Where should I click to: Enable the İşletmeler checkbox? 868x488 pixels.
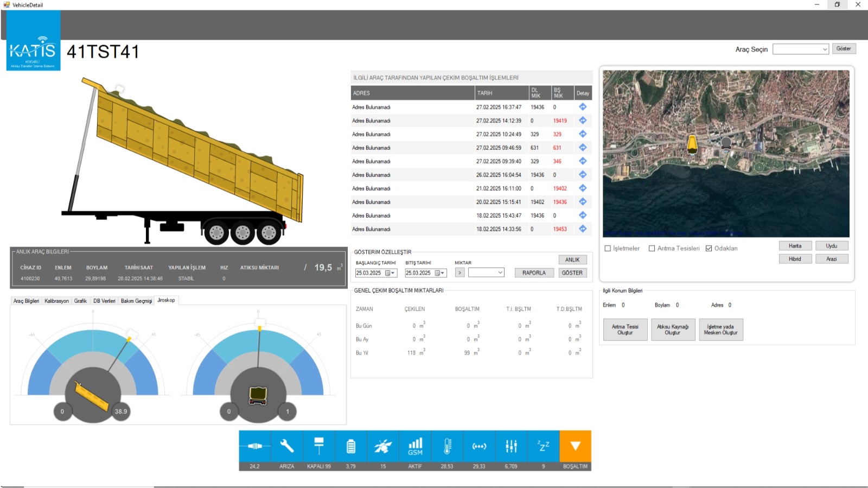608,249
